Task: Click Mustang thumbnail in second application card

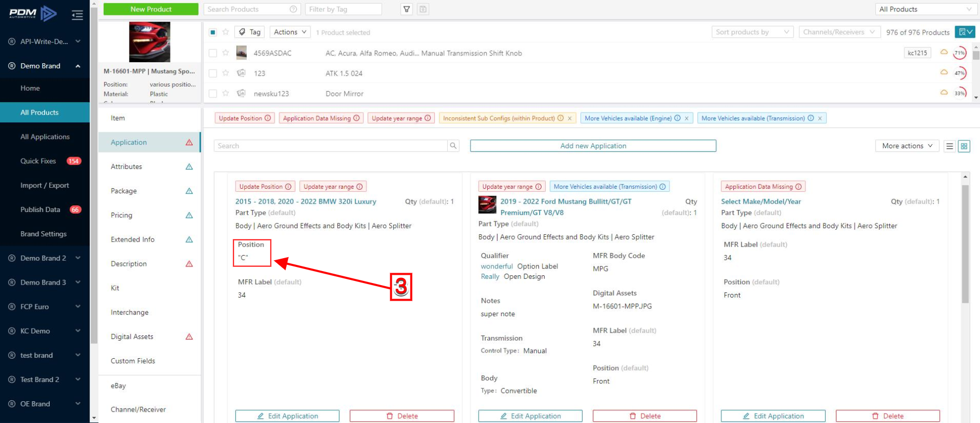Action: 487,205
